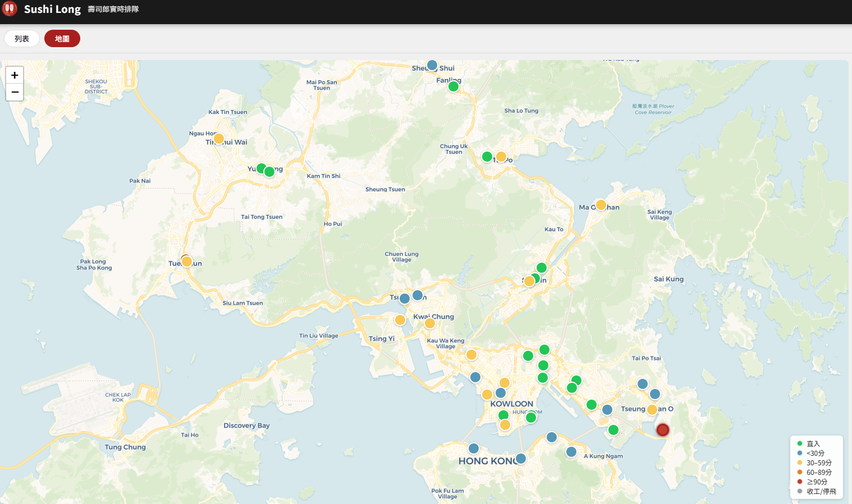Click the blue marker on the Hong Kong label
Screen dimensions: 852x504
pos(521,459)
